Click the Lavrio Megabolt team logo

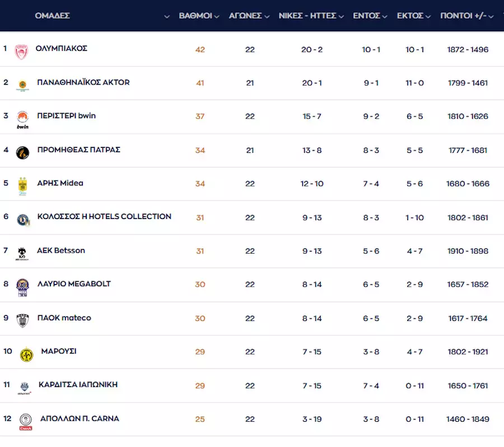pyautogui.click(x=22, y=287)
